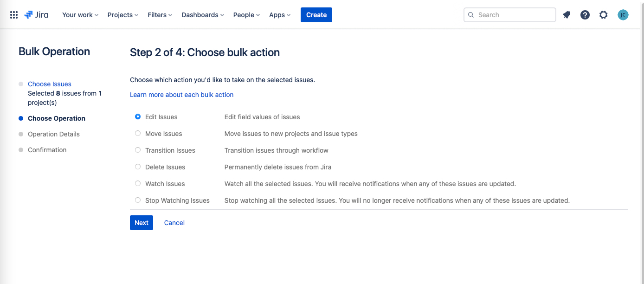Screen dimensions: 644x284
Task: Open the settings gear icon
Action: (603, 15)
